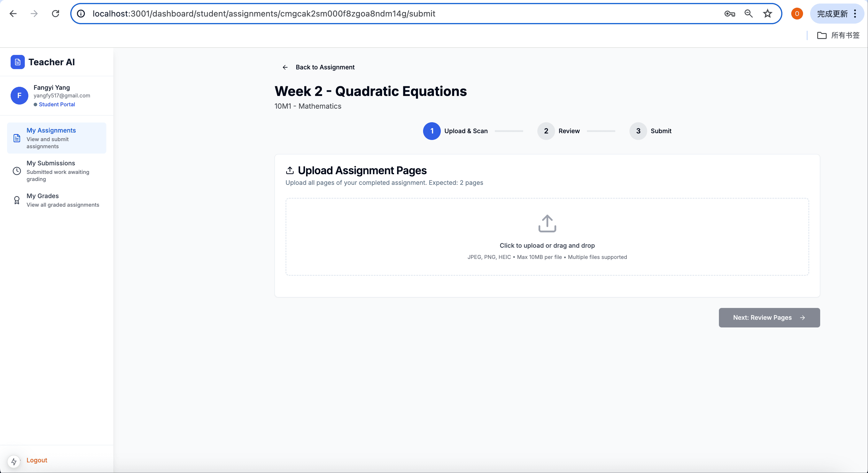Click the back arrow beside Back to Assignment

click(x=285, y=67)
